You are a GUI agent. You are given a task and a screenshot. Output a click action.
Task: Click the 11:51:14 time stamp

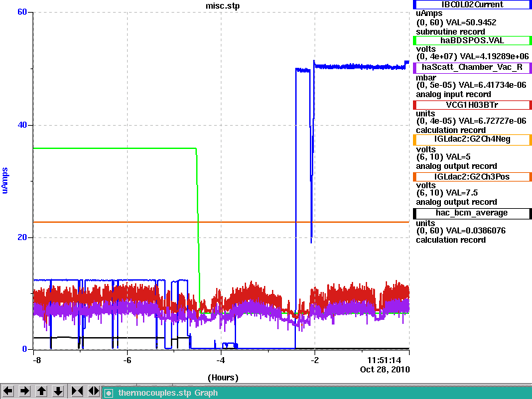(384, 360)
